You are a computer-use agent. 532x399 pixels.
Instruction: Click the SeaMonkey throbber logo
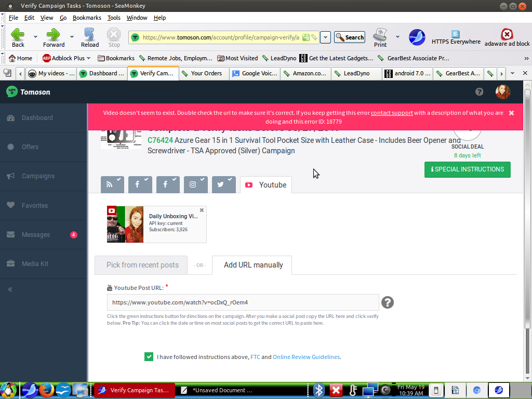[417, 37]
